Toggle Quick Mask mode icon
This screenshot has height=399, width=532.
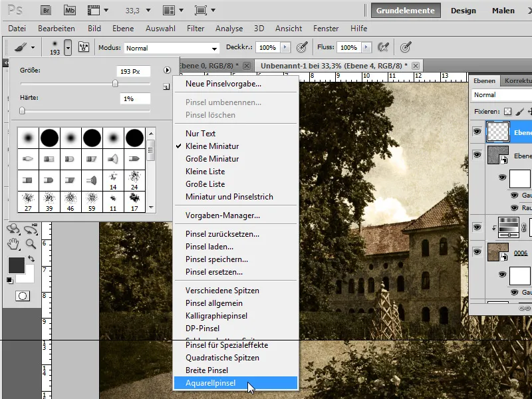pos(23,296)
